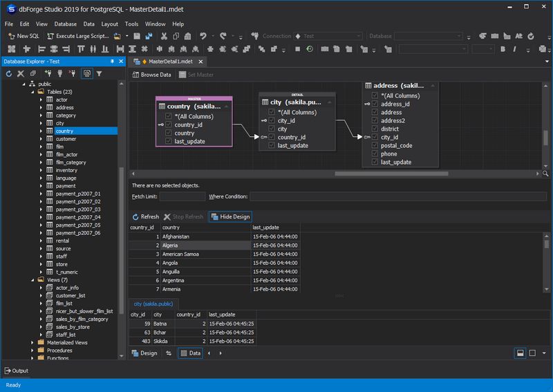The width and height of the screenshot is (553, 392).
Task: Click the delete X icon in Database Explorer
Action: tap(21, 73)
